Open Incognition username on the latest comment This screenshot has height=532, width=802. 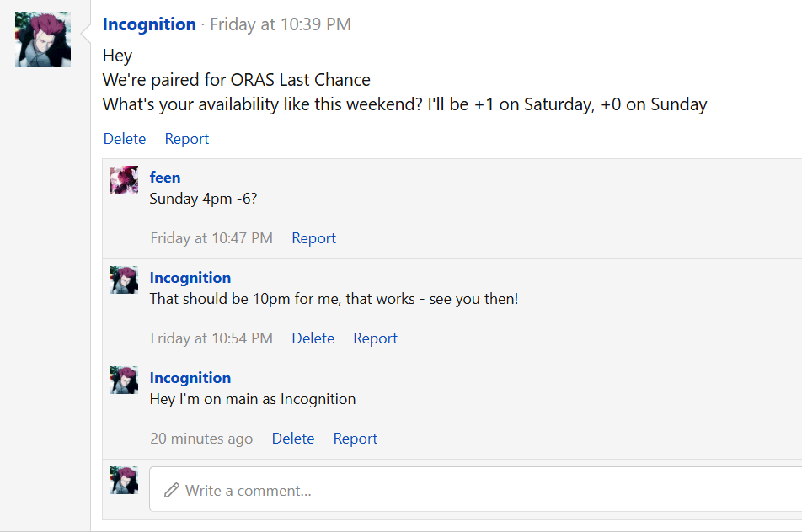[190, 377]
